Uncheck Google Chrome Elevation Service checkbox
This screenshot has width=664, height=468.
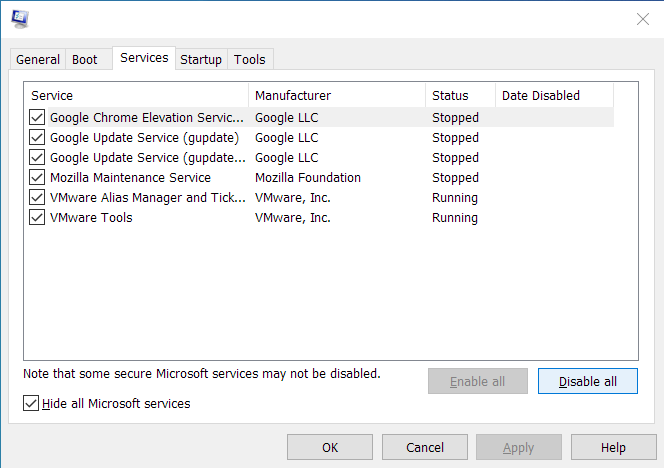pyautogui.click(x=37, y=117)
